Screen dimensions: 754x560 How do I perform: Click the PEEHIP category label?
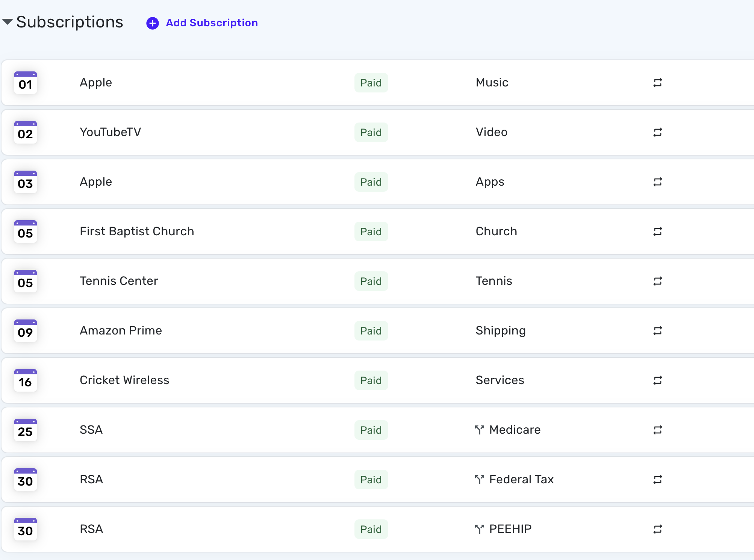[510, 529]
